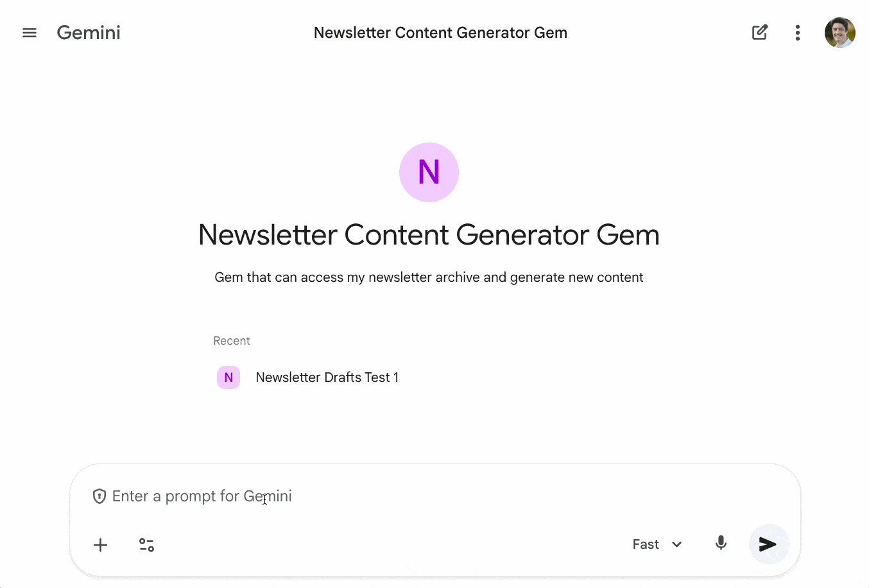The height and width of the screenshot is (588, 869).
Task: Open the user profile avatar
Action: 839,33
